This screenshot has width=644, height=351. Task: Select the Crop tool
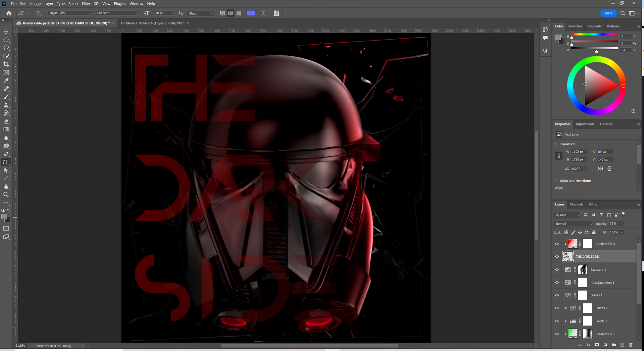pyautogui.click(x=6, y=64)
